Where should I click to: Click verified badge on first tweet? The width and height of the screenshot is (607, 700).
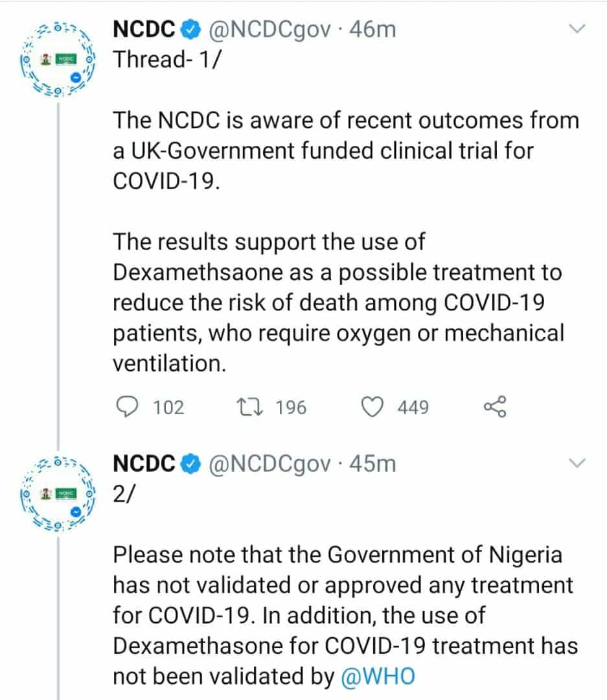point(190,29)
